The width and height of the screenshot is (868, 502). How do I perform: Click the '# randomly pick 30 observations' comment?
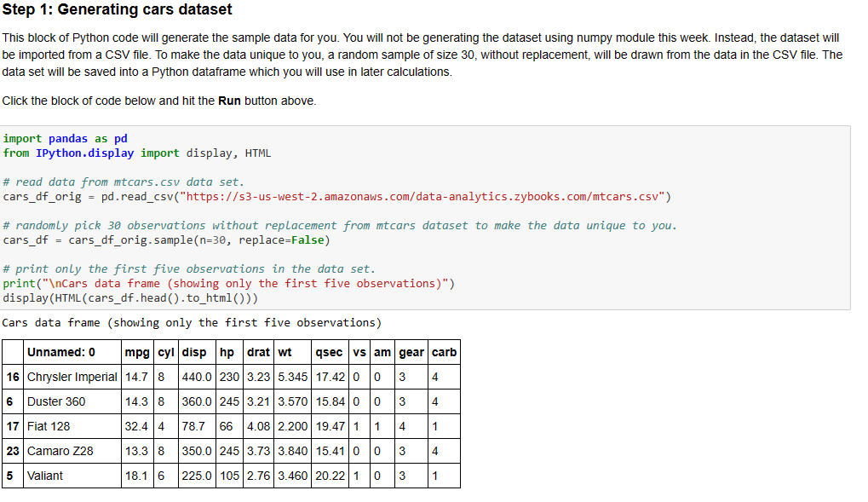(x=340, y=226)
